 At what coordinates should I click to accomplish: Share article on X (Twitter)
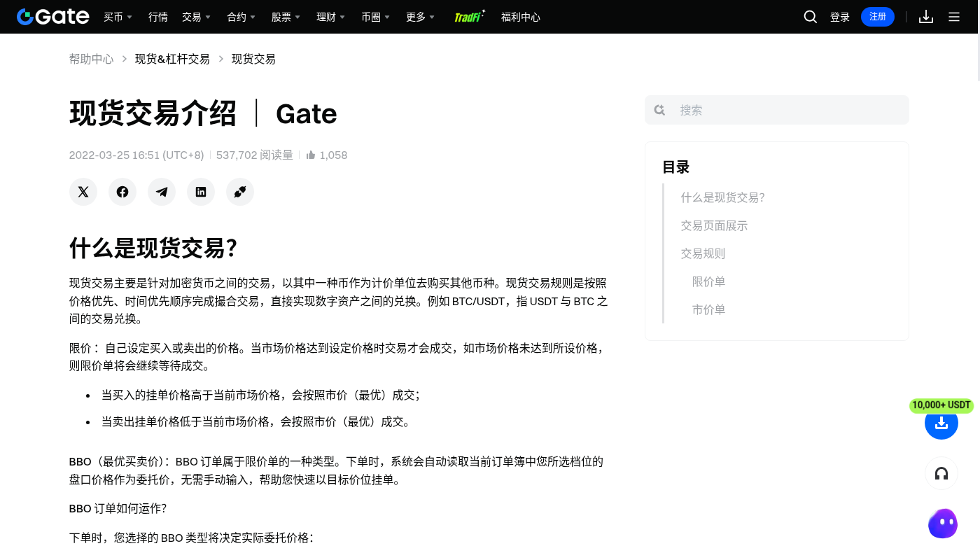point(83,192)
